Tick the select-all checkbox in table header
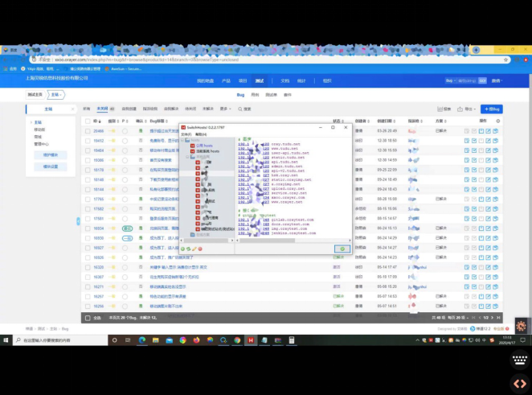Viewport: 532px width, 395px height. (x=88, y=121)
